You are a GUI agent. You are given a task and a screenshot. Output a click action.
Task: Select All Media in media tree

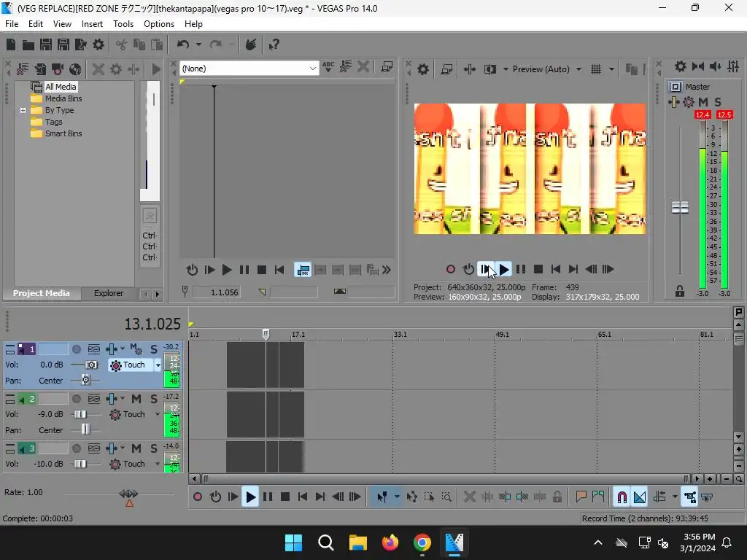[61, 87]
